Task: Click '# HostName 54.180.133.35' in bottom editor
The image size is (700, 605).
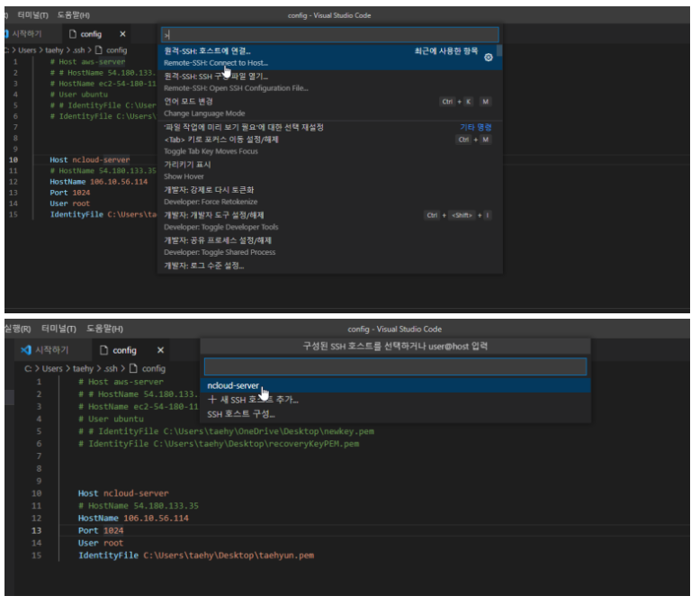Action: click(139, 506)
